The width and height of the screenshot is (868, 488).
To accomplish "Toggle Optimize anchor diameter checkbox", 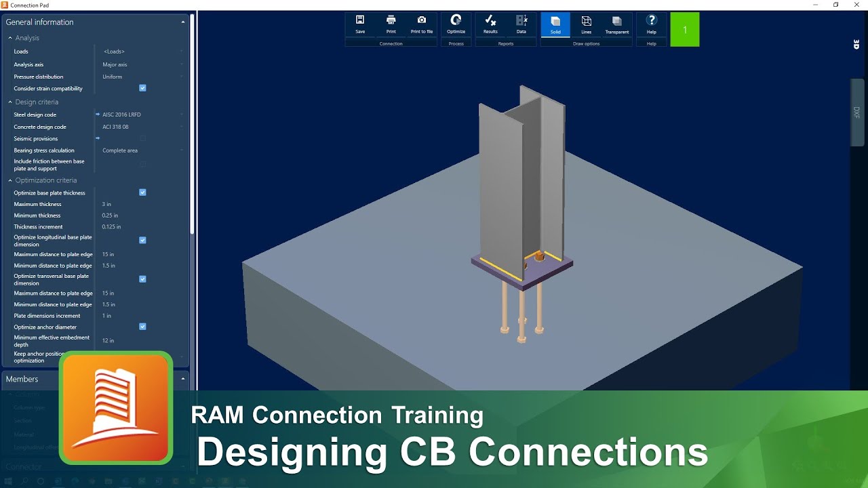I will pos(142,327).
